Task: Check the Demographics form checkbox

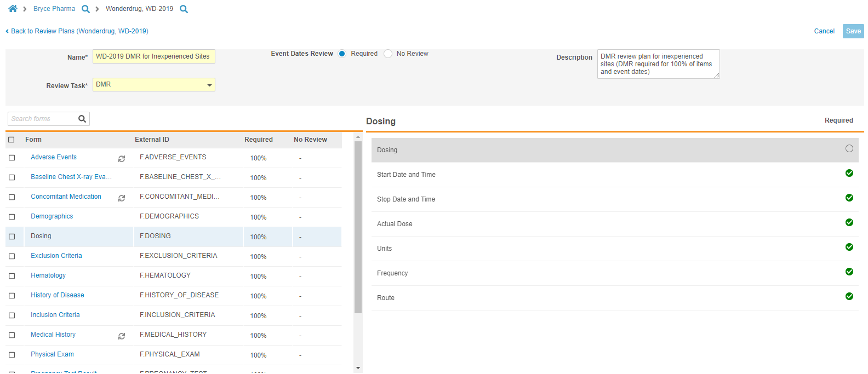Action: coord(12,217)
